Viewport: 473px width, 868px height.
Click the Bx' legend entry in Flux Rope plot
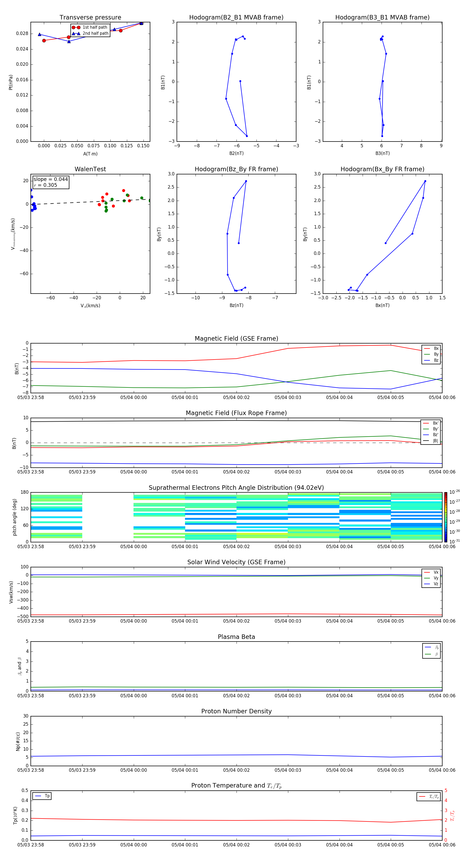(x=431, y=423)
